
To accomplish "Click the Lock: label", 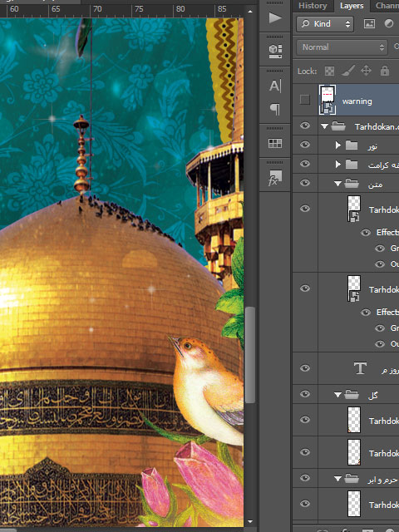I will [307, 71].
